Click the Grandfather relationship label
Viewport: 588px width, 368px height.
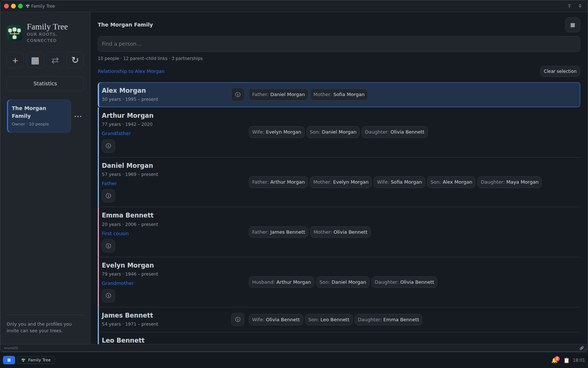(116, 134)
